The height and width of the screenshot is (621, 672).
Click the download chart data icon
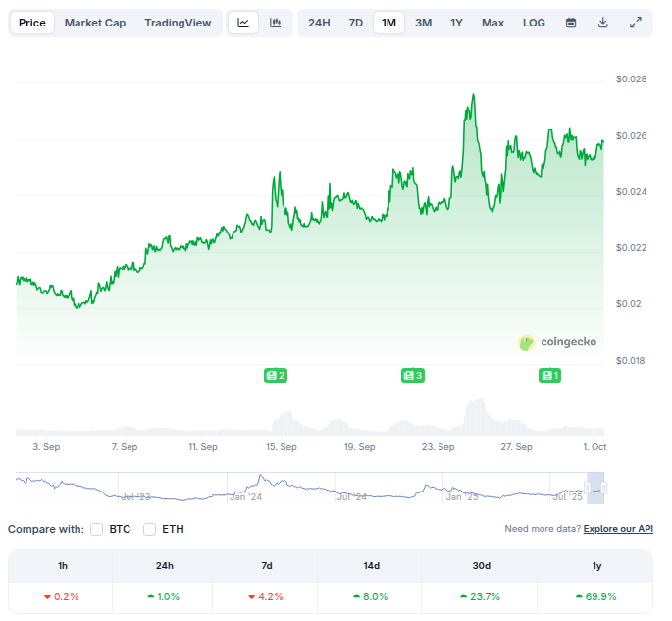pos(603,23)
